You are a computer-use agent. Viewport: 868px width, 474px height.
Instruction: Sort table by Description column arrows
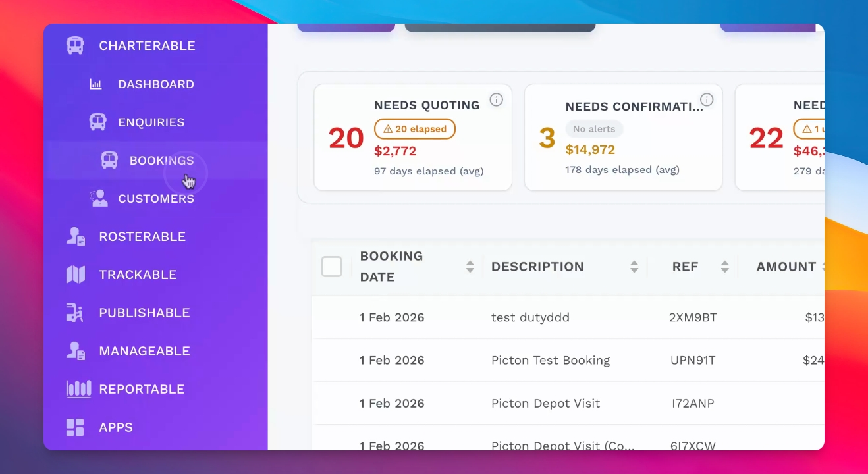634,267
